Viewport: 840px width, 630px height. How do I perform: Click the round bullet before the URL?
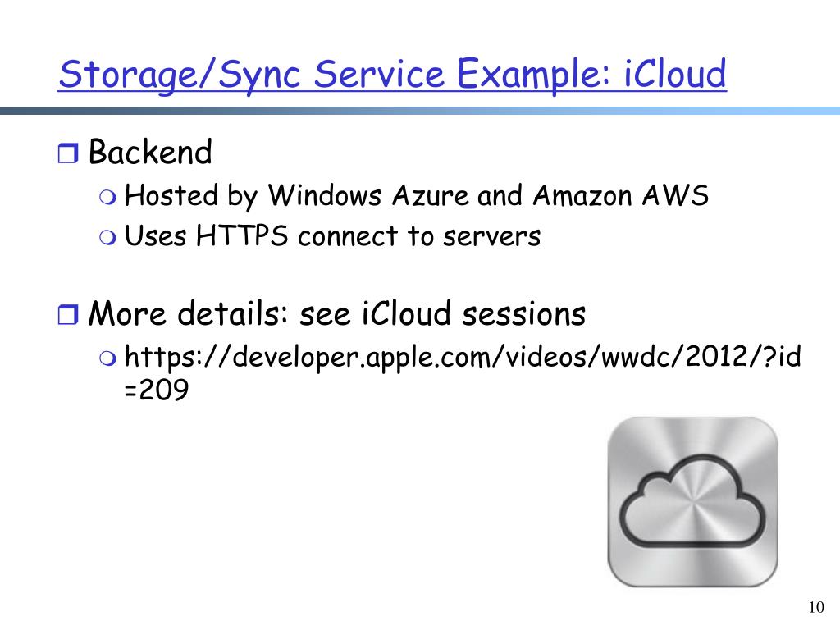107,358
